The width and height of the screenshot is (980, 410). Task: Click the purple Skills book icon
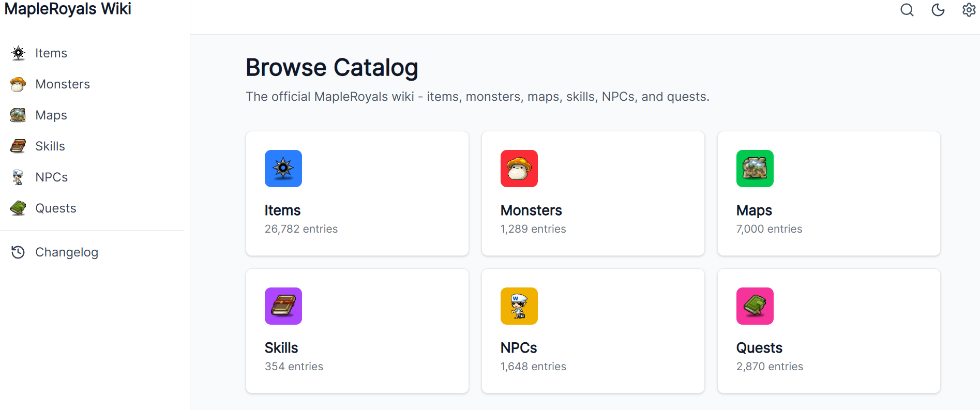[283, 306]
